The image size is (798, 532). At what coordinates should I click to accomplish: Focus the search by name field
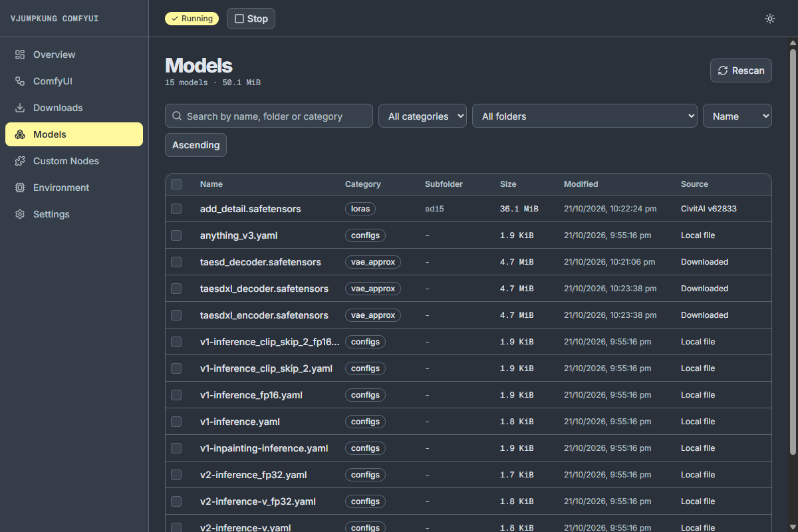tap(269, 116)
